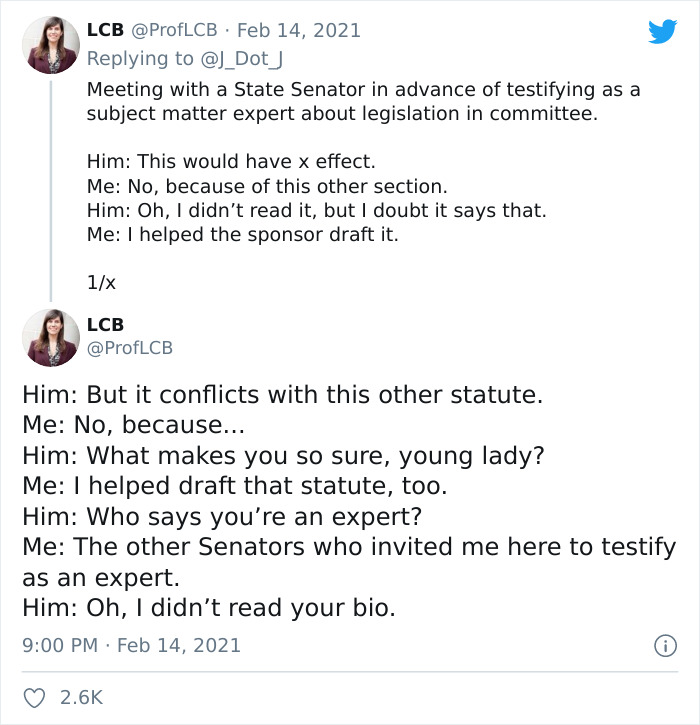Screen dimensions: 700x725
Task: Open the info circle icon
Action: tap(664, 645)
